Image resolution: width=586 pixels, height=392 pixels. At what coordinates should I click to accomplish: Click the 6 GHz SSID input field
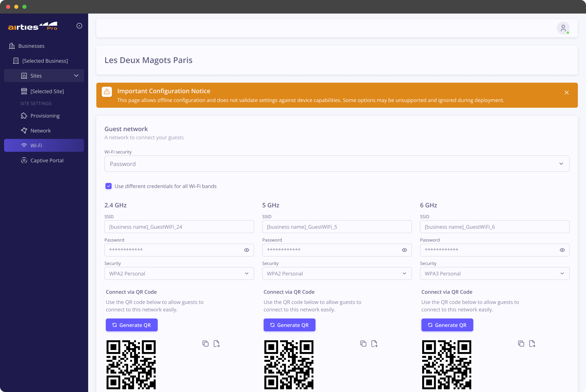tap(494, 227)
